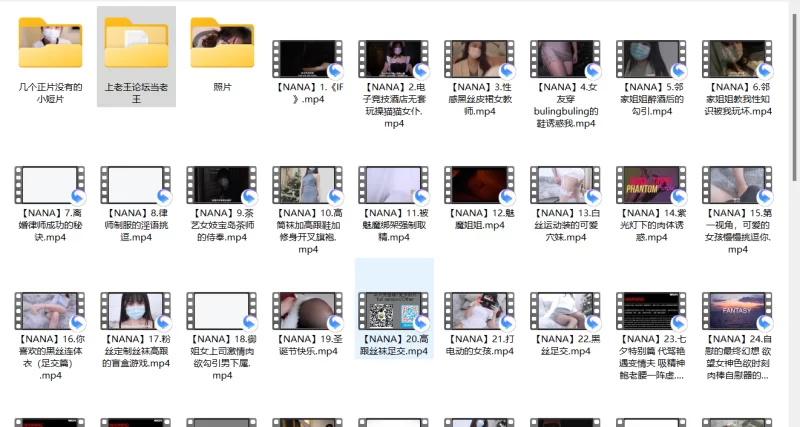Open the 几个正片没有的小短片 folder icon
Screen dimensions: 800x427
[x=51, y=43]
